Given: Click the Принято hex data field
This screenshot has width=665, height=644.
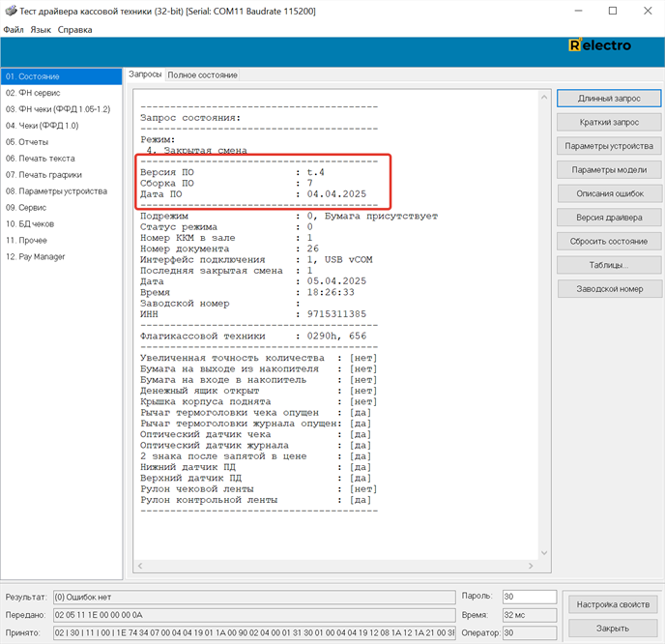Looking at the screenshot, I should 254,632.
